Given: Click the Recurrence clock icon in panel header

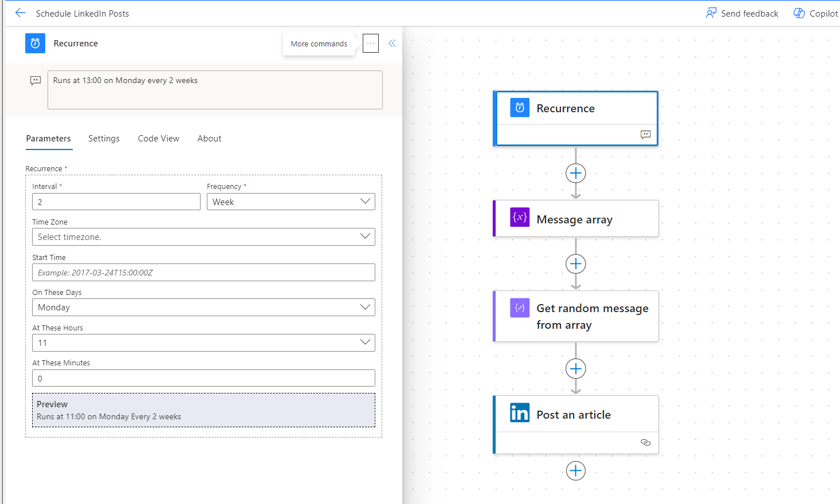Looking at the screenshot, I should coord(35,44).
